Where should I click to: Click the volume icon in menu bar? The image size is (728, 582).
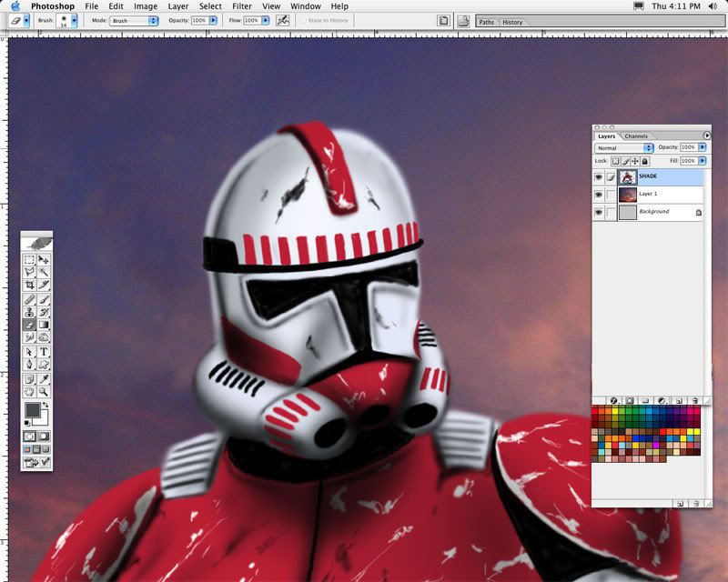point(713,6)
